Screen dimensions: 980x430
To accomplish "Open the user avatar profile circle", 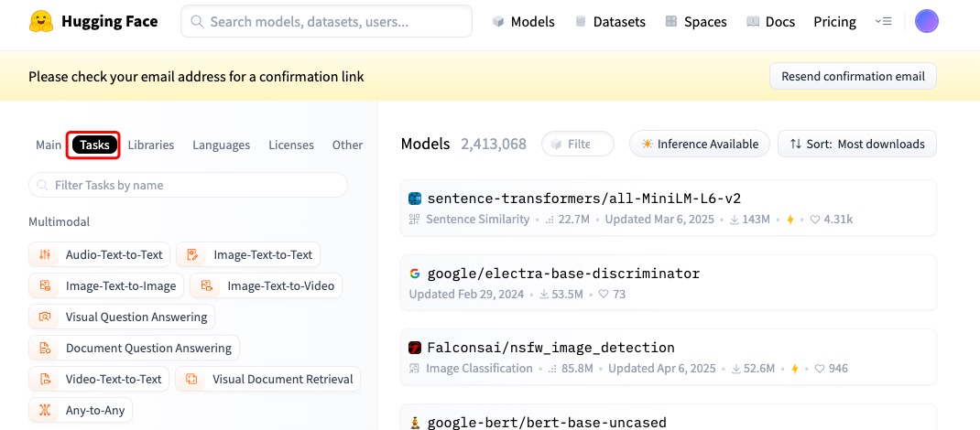I will [x=926, y=21].
